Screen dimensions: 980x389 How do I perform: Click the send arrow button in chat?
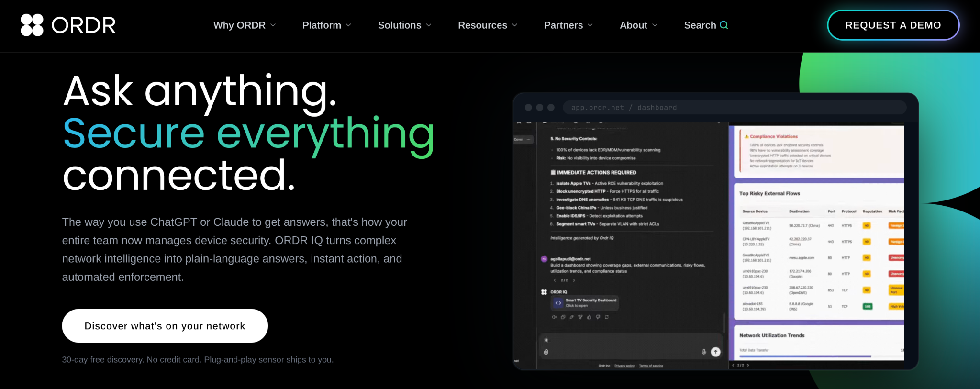coord(716,352)
